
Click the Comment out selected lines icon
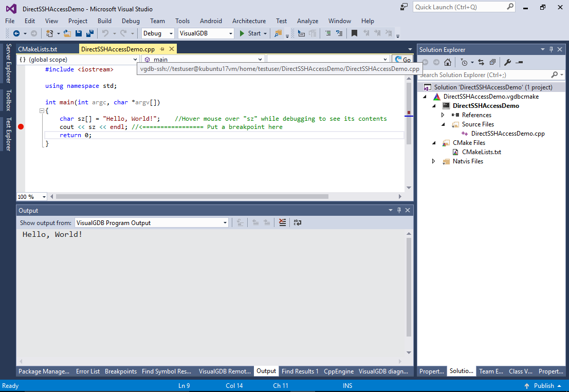point(328,33)
